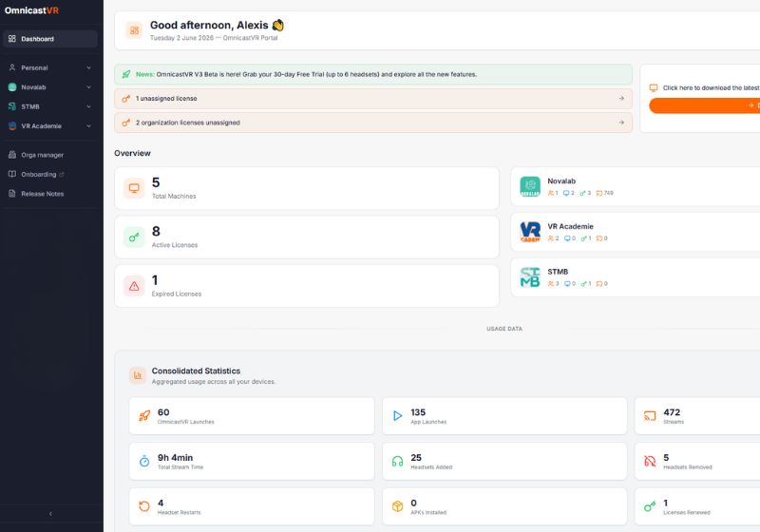Open the Dashboard sidebar item
This screenshot has height=532, width=760.
click(x=50, y=39)
